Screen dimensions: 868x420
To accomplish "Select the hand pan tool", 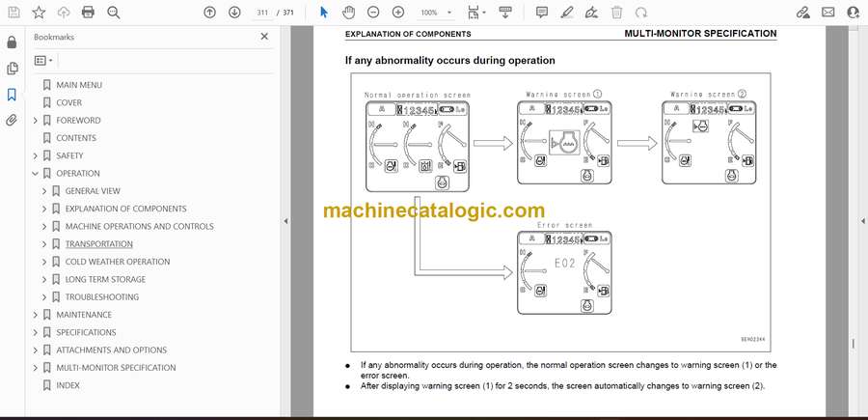I will tap(349, 13).
